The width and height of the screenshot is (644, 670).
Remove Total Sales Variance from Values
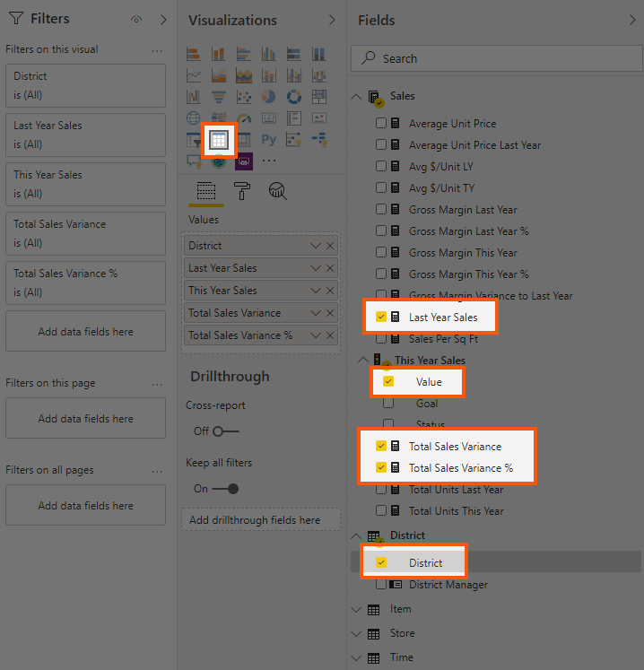pyautogui.click(x=330, y=313)
